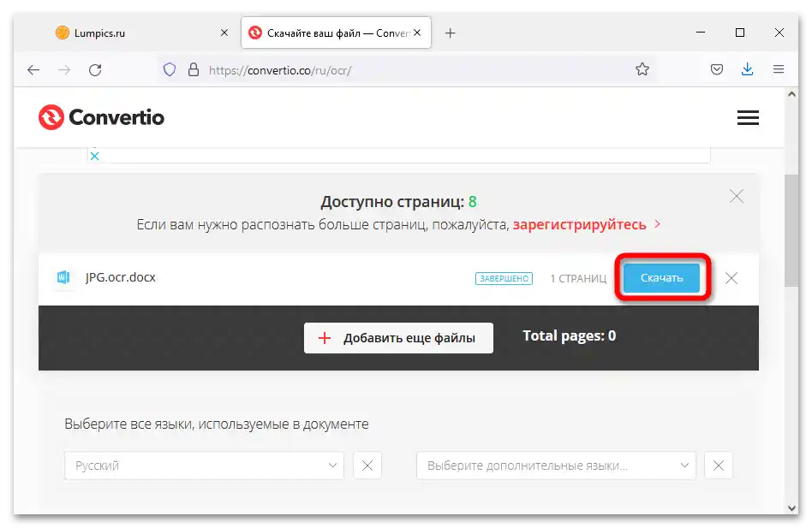
Task: Click the Доступно страниц: 8 heading
Action: pos(398,202)
